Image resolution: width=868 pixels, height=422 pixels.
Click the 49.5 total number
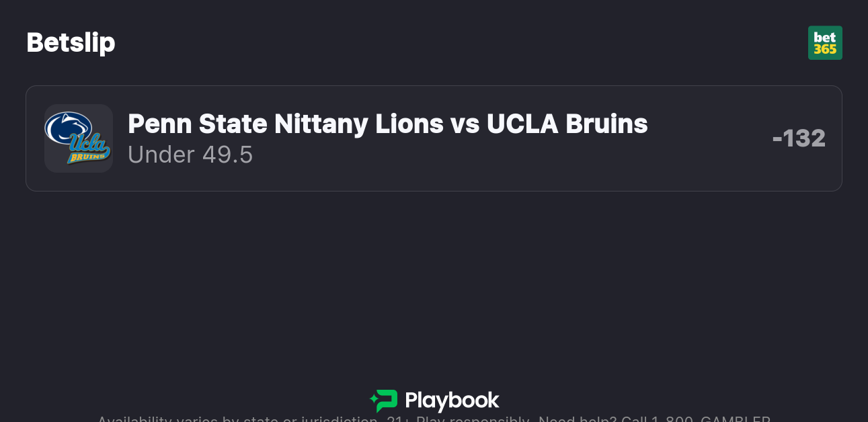227,155
